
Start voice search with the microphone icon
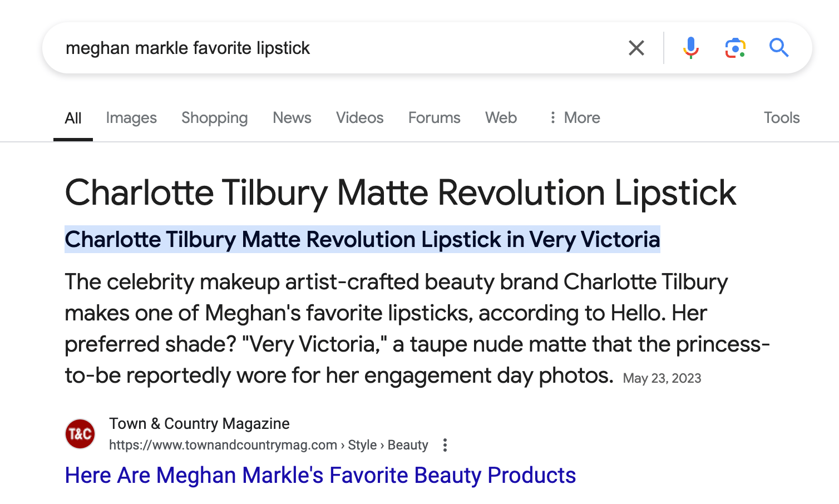[690, 48]
